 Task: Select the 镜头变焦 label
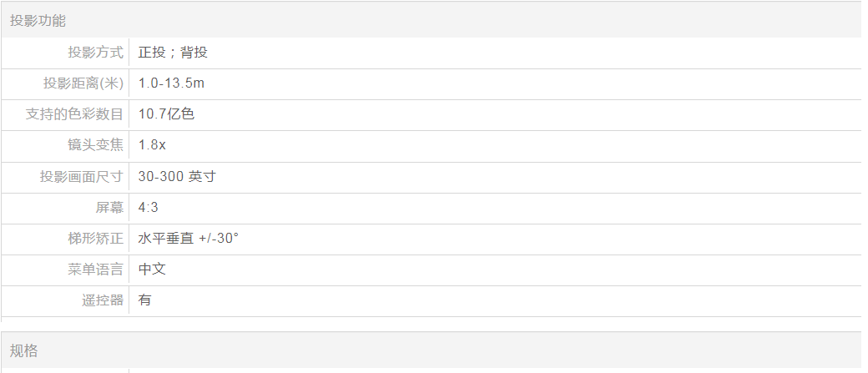tap(95, 145)
